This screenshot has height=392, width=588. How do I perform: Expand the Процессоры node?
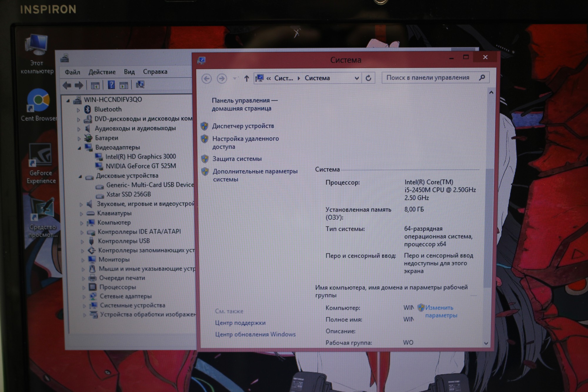[84, 288]
